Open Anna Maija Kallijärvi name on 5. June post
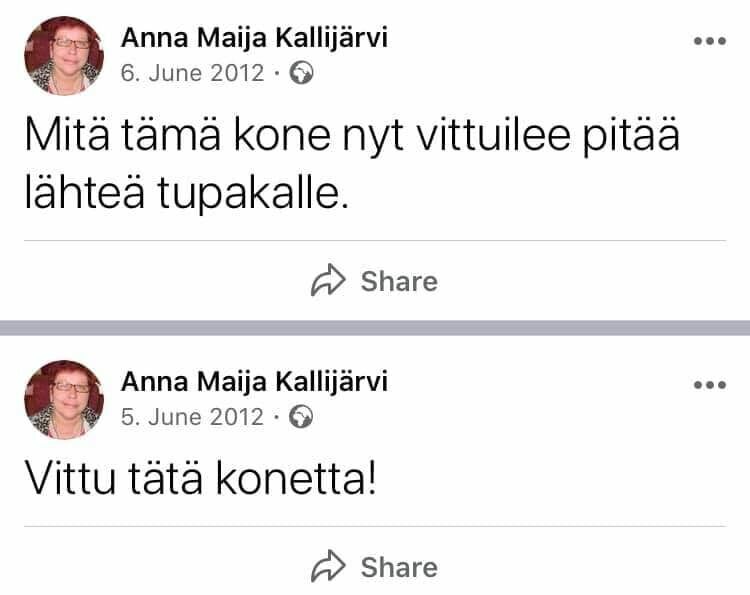Screen dimensions: 750x595 [x=254, y=382]
